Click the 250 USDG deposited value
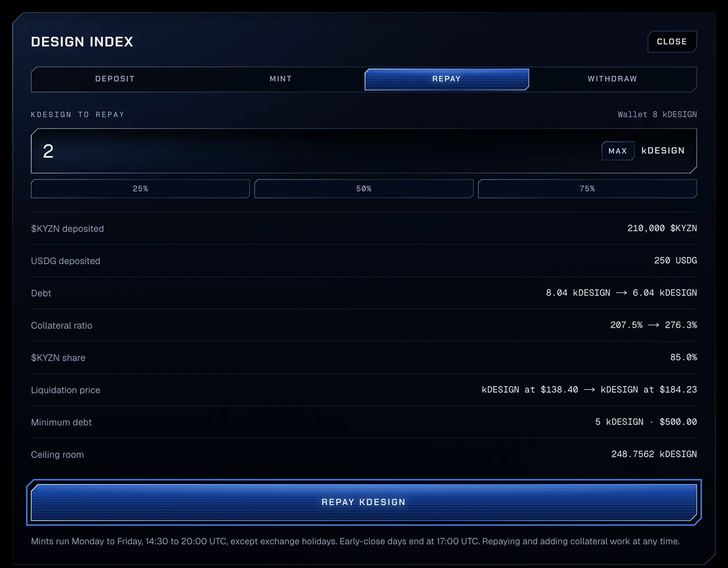The width and height of the screenshot is (728, 568). coord(675,261)
